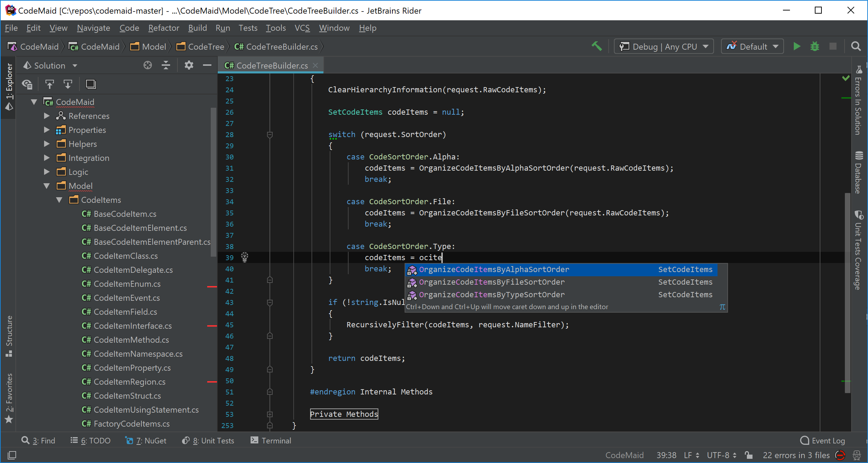Open the Refactor menu
The width and height of the screenshot is (868, 463).
click(163, 28)
